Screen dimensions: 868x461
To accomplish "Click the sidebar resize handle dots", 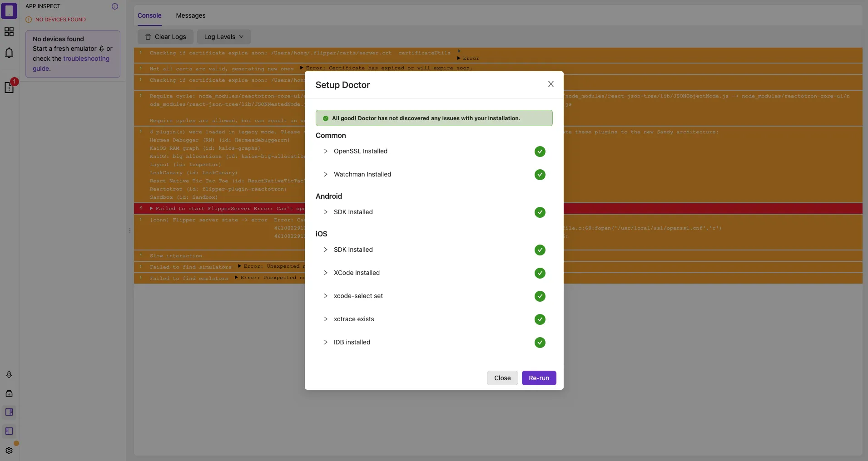I will pyautogui.click(x=130, y=230).
